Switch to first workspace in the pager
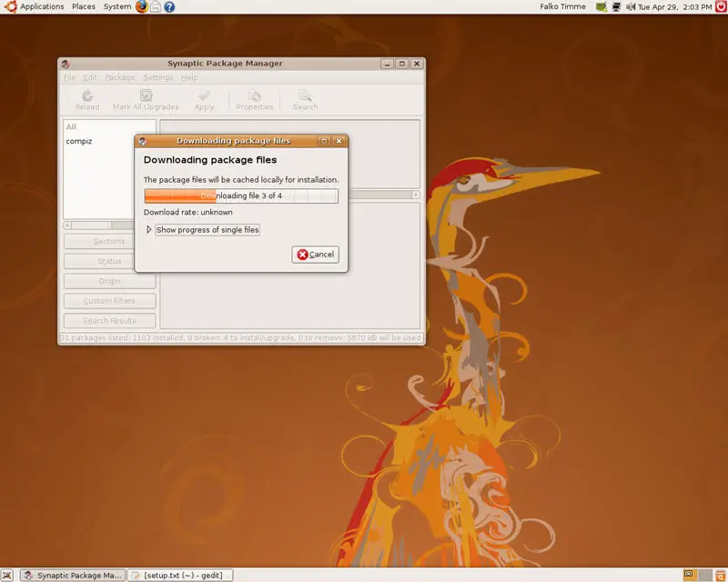The width and height of the screenshot is (728, 582). [690, 575]
